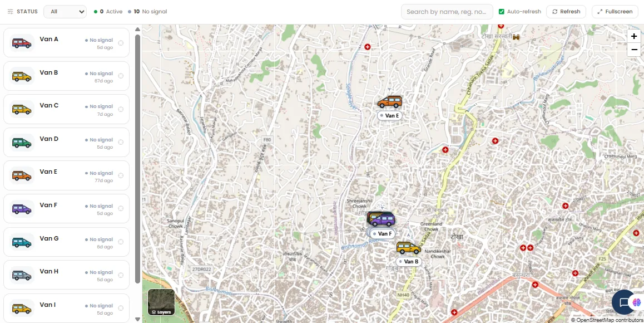Click the Van E label on map

[x=389, y=116]
